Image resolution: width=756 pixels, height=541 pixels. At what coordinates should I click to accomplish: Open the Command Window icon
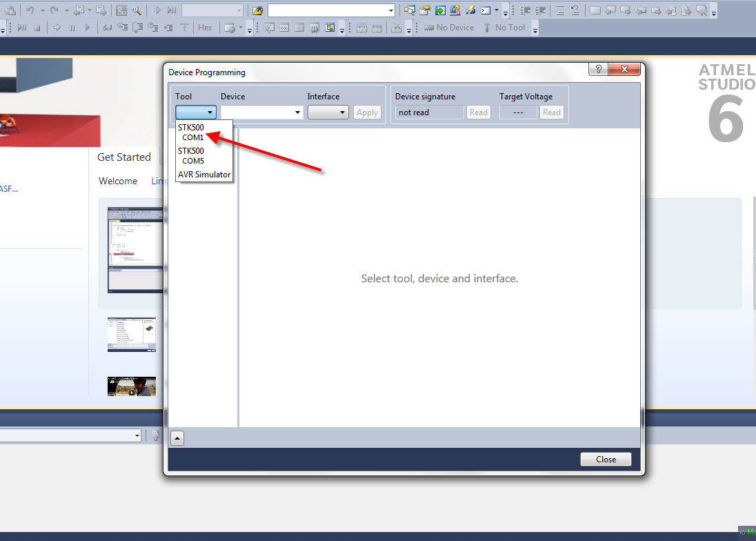[486, 10]
